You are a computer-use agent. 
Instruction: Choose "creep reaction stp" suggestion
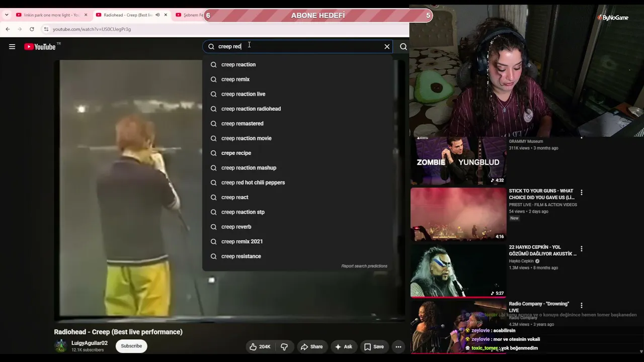pos(297,212)
